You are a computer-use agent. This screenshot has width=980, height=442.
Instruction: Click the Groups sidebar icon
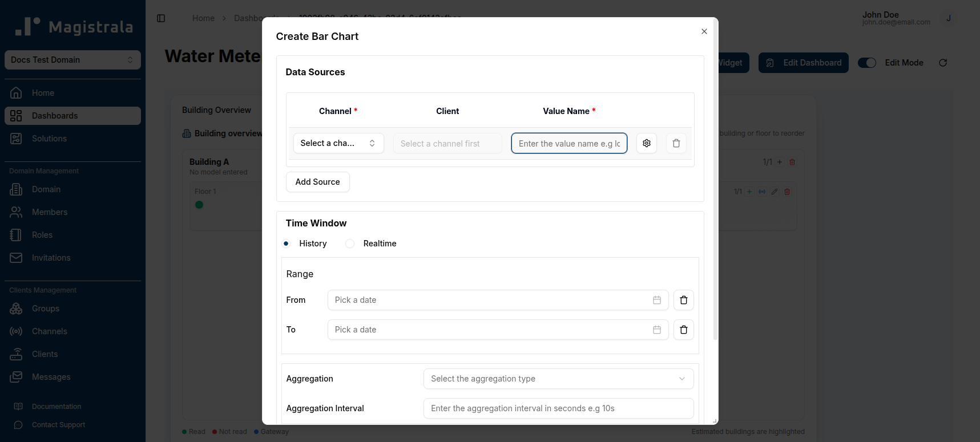tap(16, 309)
